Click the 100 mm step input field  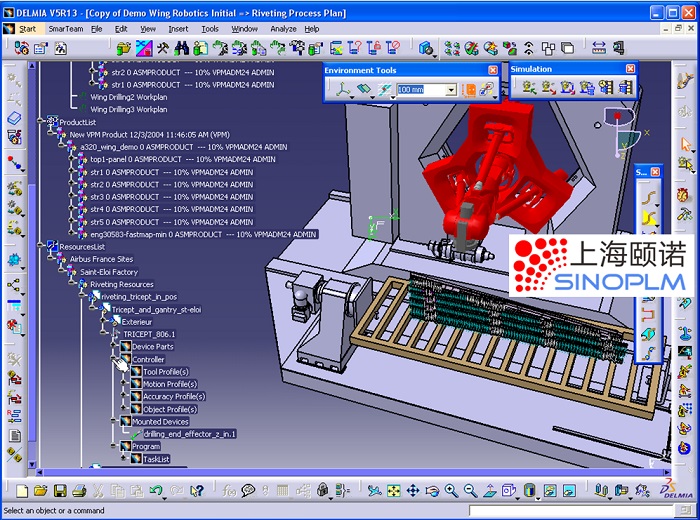click(x=421, y=90)
